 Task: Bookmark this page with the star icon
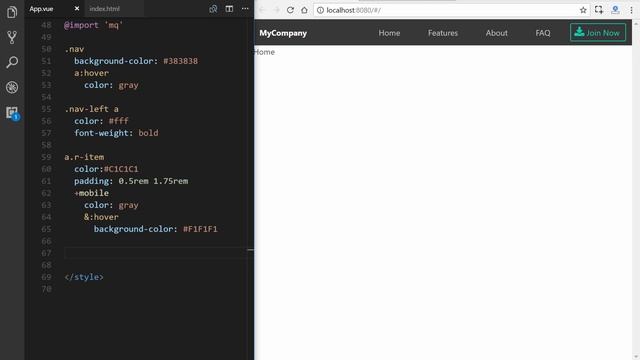click(583, 10)
